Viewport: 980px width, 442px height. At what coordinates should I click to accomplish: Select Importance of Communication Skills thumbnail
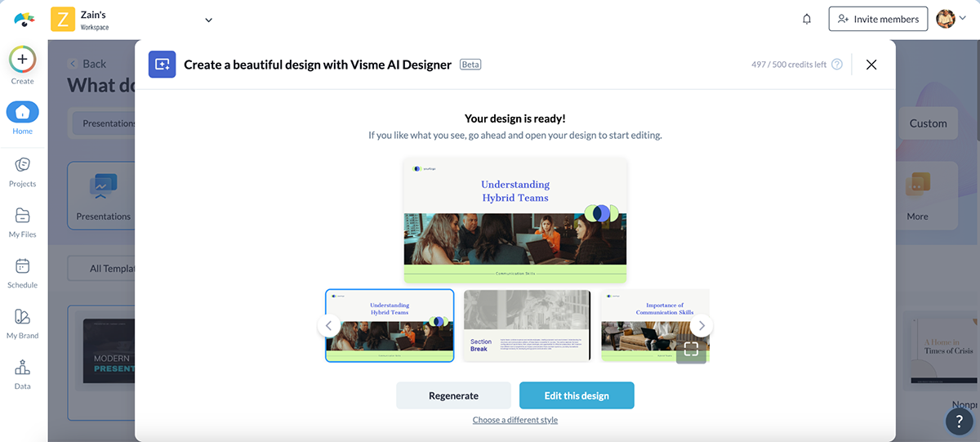pyautogui.click(x=655, y=325)
